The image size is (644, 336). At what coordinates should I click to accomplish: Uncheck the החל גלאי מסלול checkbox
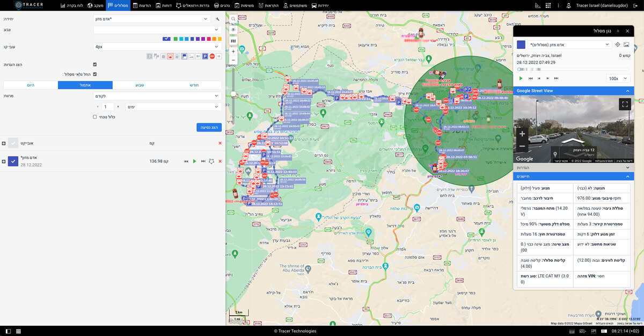tap(95, 74)
